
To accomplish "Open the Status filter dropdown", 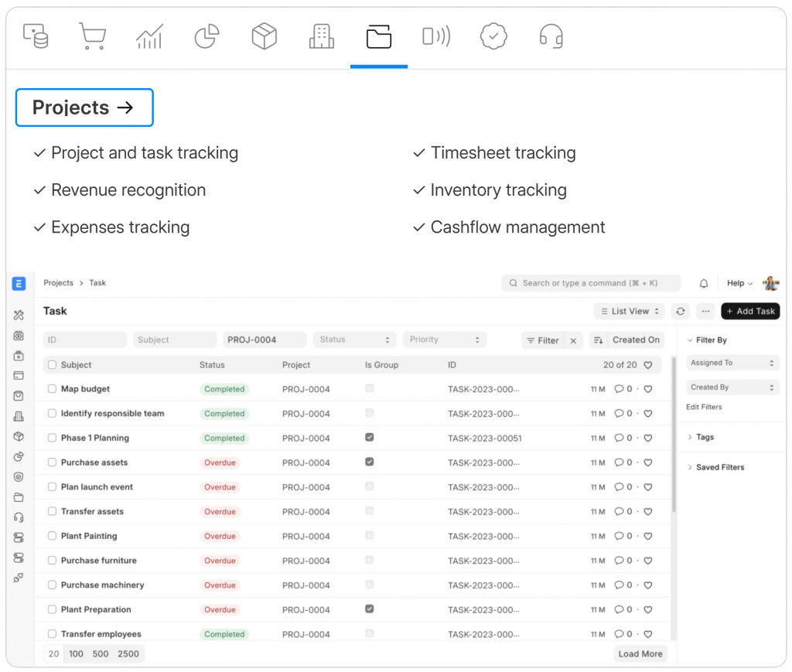I will (354, 339).
